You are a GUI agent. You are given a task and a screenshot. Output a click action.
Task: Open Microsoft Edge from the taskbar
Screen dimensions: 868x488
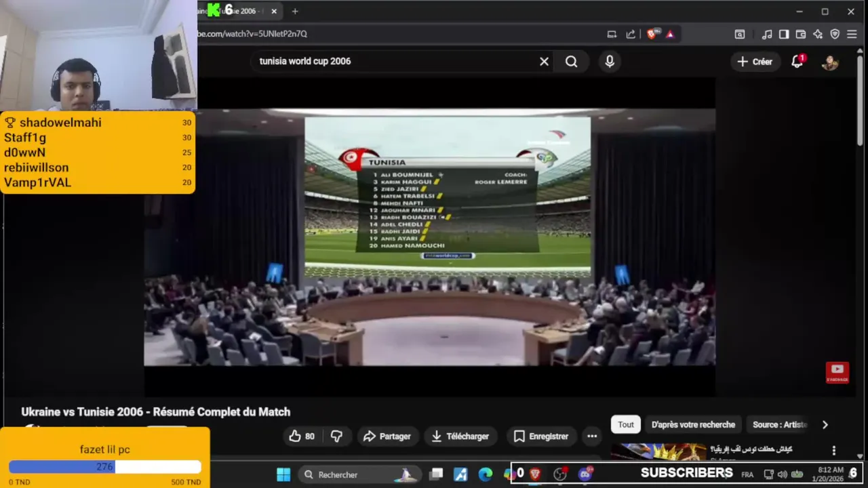pos(486,474)
